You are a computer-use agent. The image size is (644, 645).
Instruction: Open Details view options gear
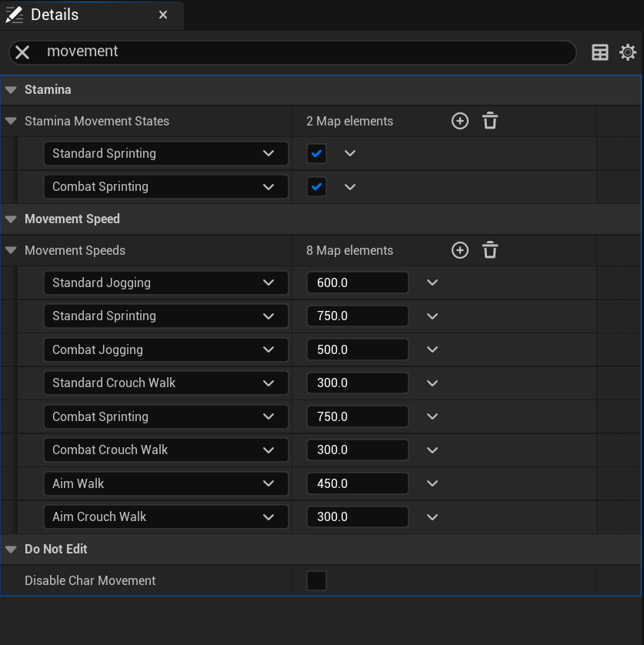click(x=628, y=52)
